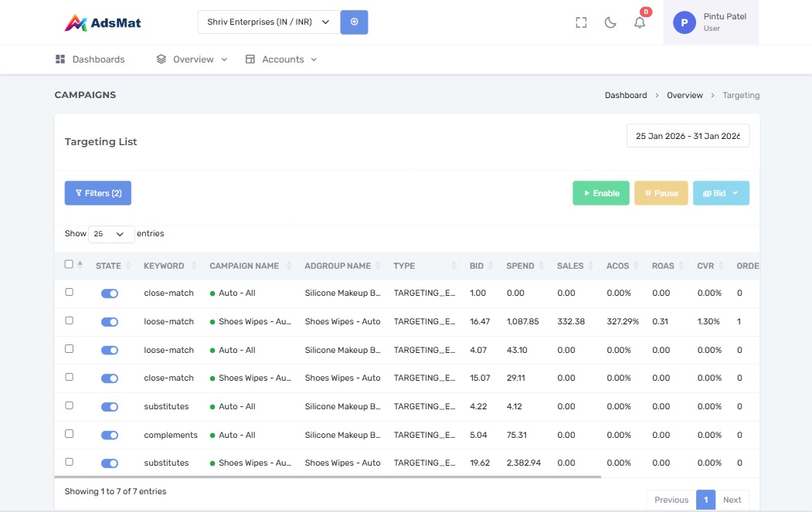Sort table by BID column

click(x=477, y=266)
